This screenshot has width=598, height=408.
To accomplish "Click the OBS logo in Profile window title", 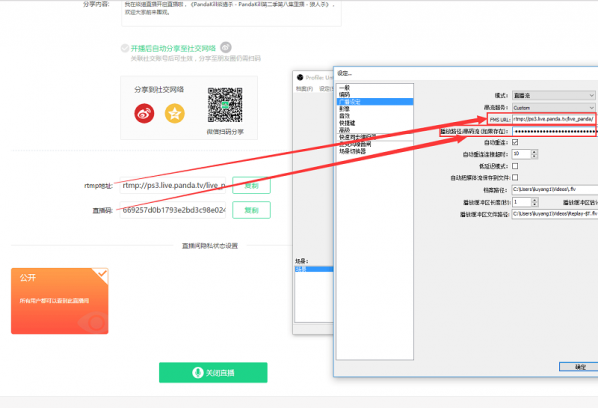I will [x=300, y=77].
